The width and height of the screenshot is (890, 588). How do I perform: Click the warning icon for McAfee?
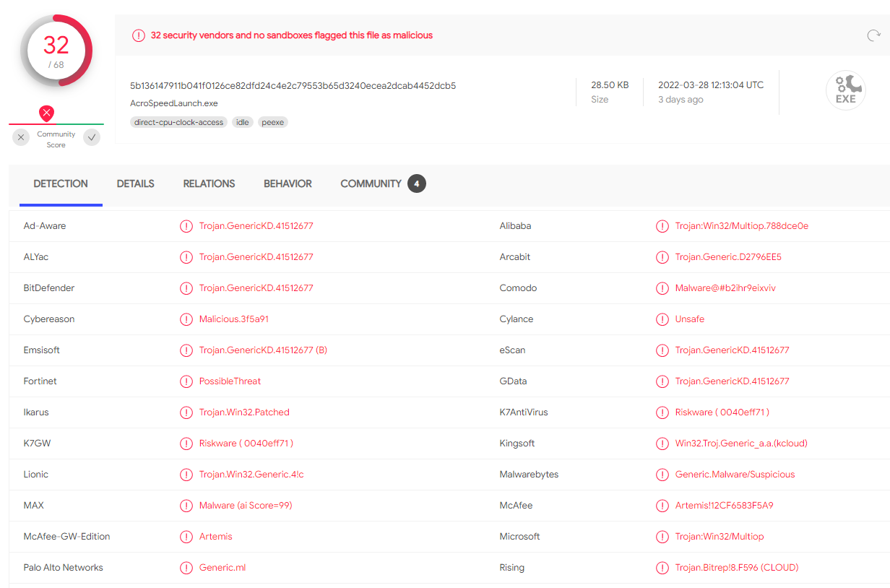pos(662,506)
